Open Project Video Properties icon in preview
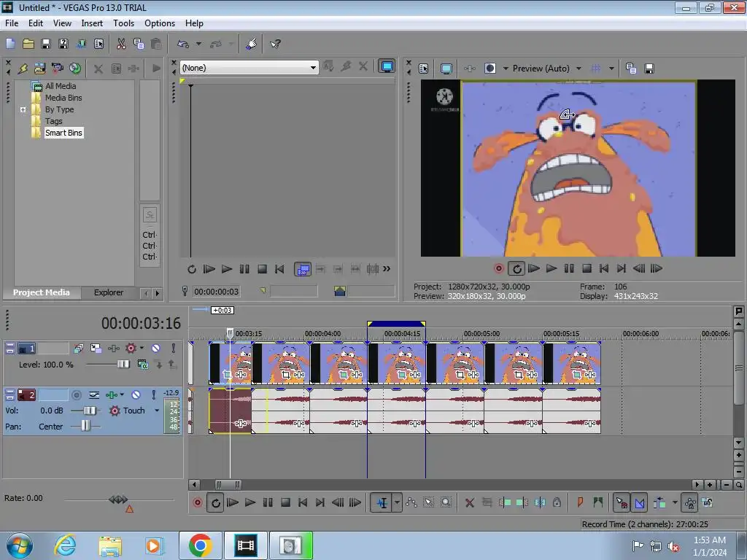 point(424,69)
